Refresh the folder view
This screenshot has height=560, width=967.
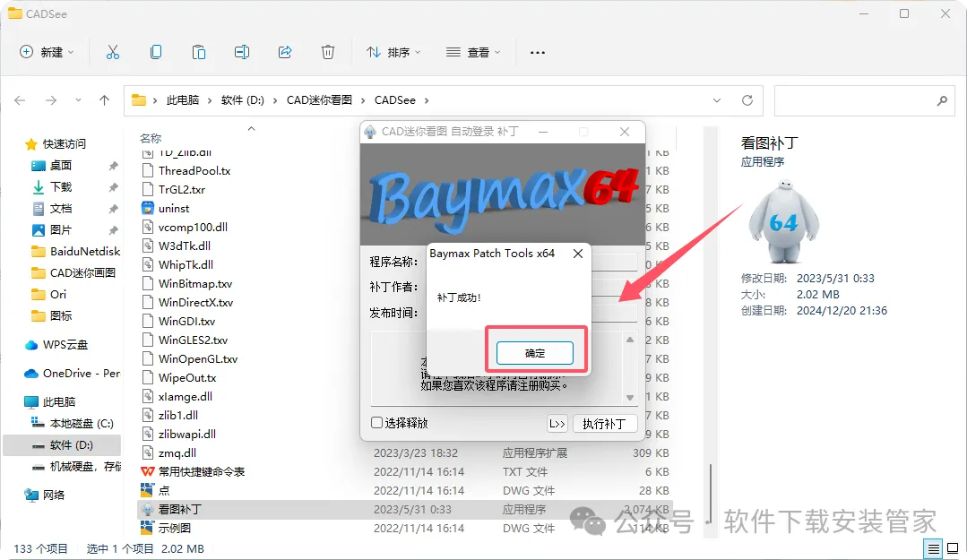[747, 100]
